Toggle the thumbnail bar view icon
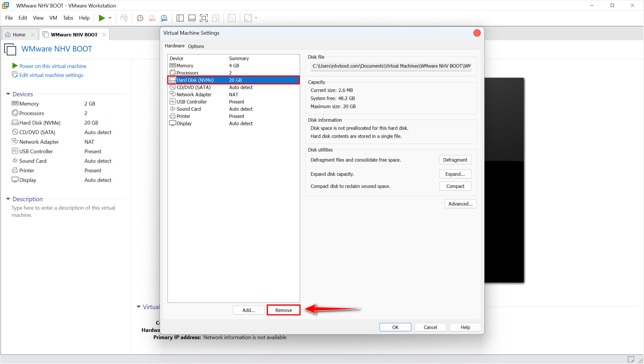Viewport: 644px width, 364px height. click(192, 18)
